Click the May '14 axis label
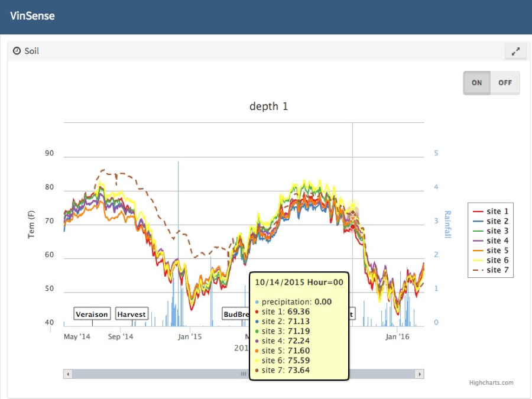Screen dimensions: 532x399 tap(77, 336)
